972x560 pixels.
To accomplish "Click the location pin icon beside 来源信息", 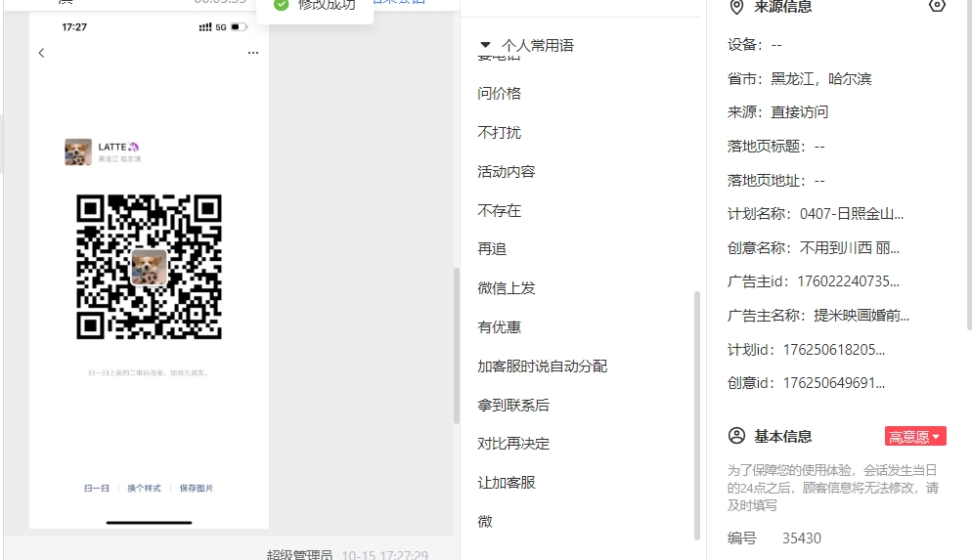I will [x=736, y=7].
